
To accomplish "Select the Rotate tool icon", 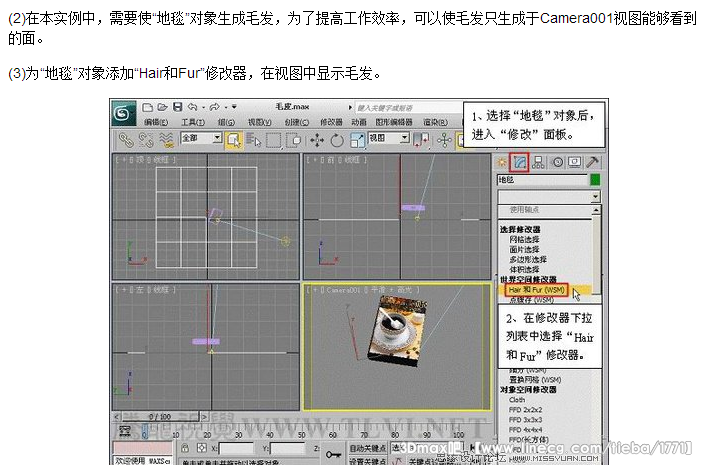I will tap(337, 140).
